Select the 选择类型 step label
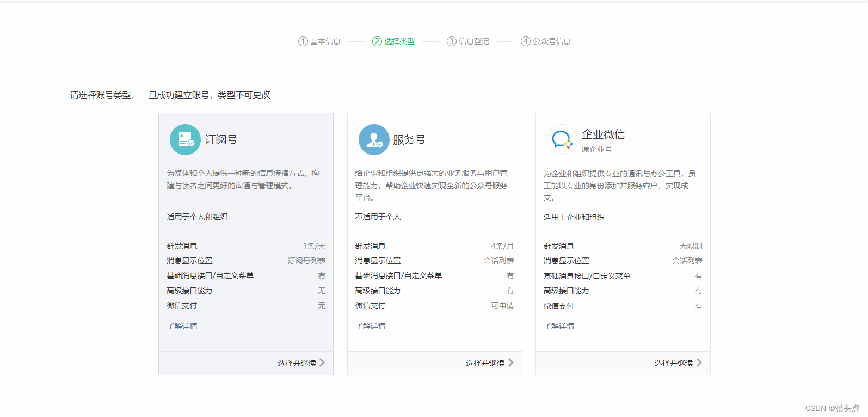Screen dimensions: 868x417 (399, 41)
